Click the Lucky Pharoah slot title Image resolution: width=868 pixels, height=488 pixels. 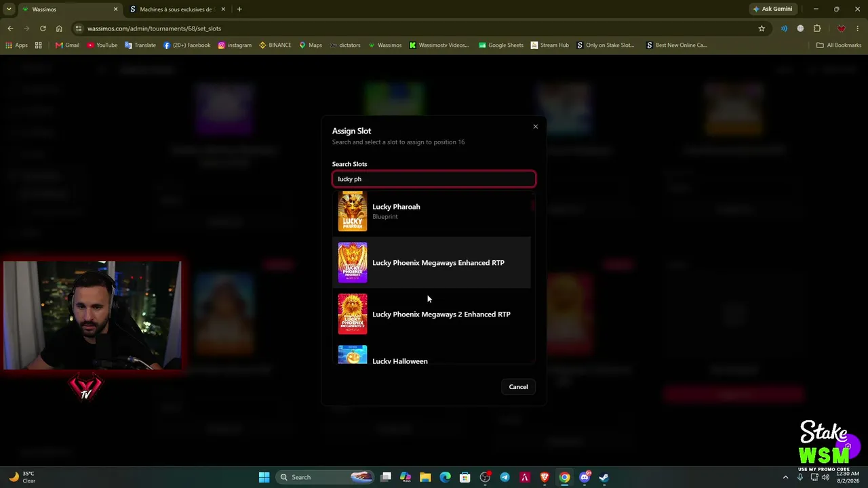pyautogui.click(x=396, y=207)
